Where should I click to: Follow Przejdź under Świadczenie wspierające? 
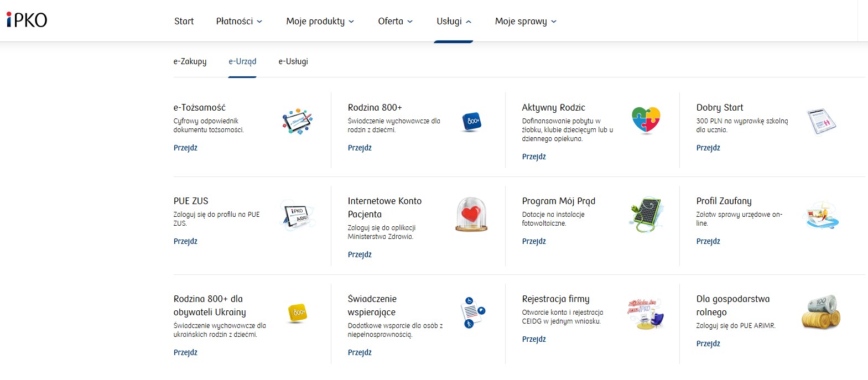pos(360,352)
